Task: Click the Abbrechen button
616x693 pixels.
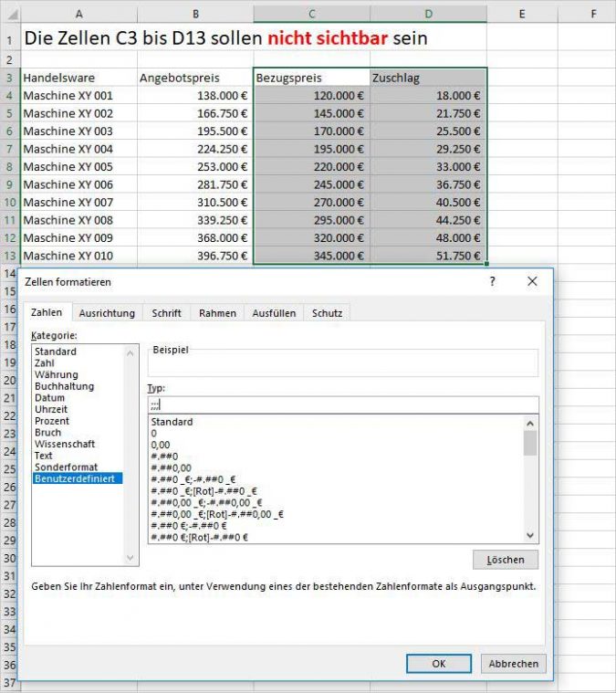Action: (513, 664)
